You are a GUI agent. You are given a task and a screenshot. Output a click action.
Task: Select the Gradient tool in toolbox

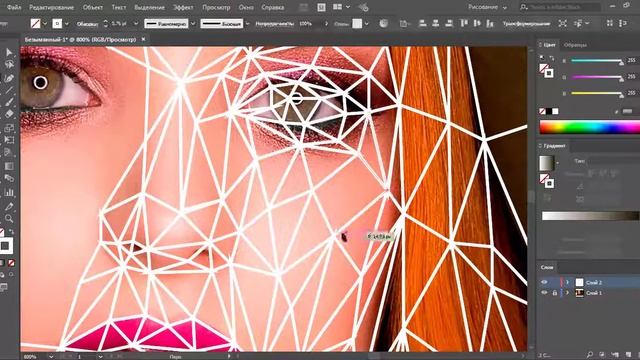9,166
